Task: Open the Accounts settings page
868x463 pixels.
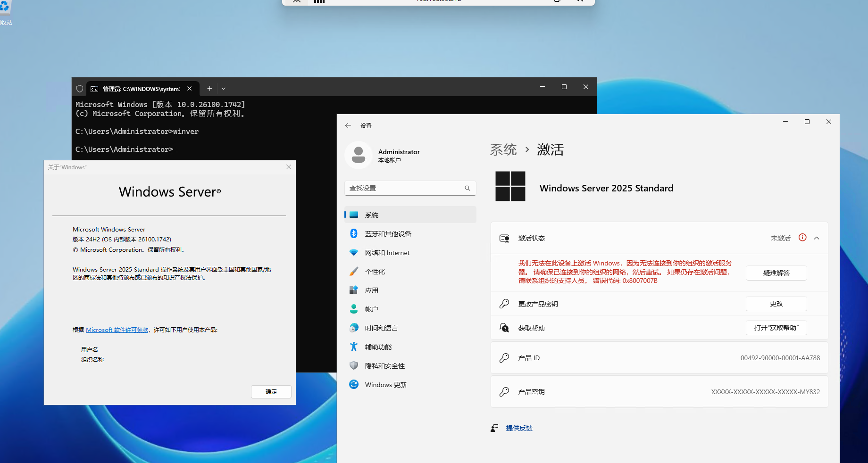Action: (x=371, y=309)
